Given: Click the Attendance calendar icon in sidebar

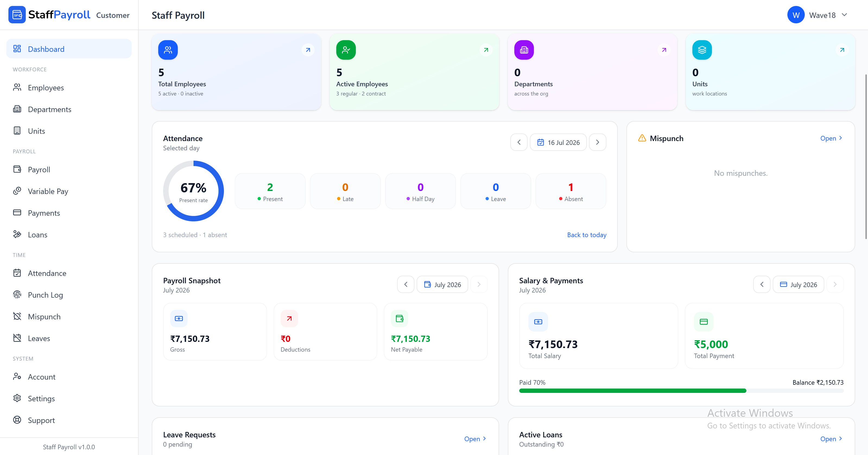Looking at the screenshot, I should pos(17,273).
